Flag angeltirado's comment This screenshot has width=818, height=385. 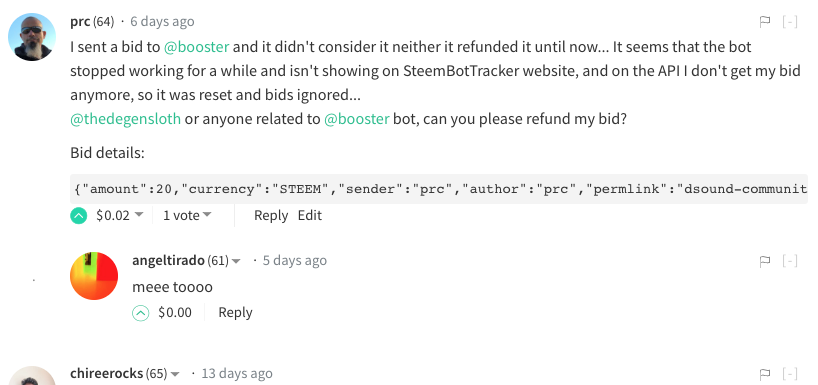pos(765,261)
